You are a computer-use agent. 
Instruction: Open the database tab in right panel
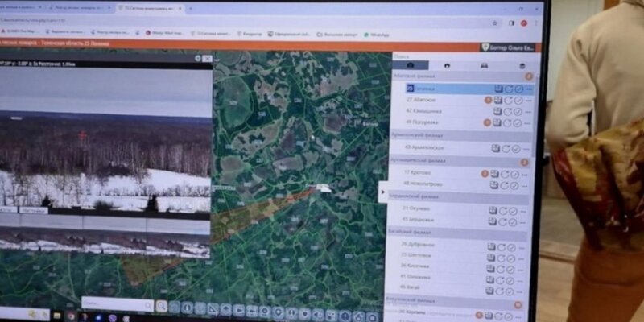[522, 66]
